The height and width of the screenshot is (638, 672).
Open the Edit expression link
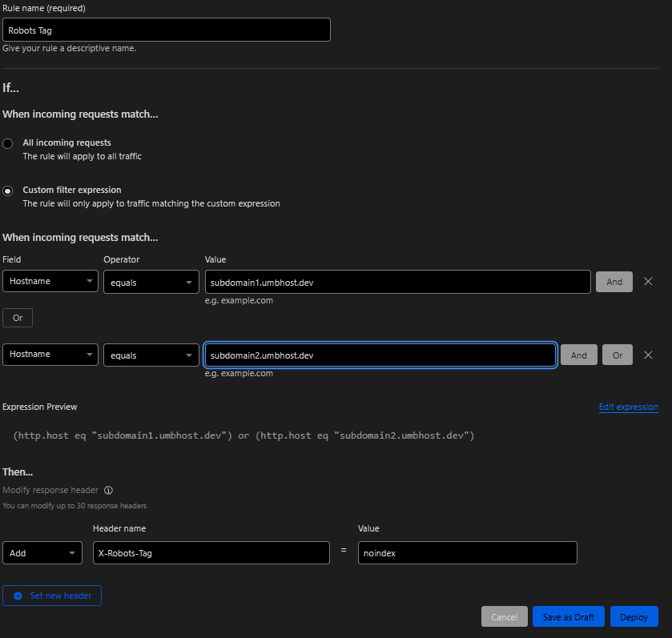pyautogui.click(x=628, y=407)
